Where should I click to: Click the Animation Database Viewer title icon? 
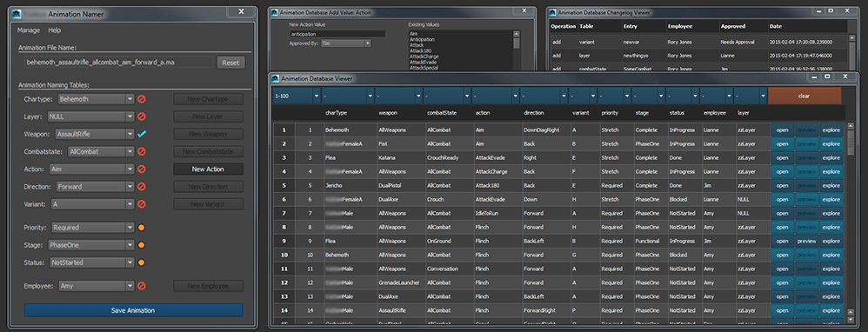[x=276, y=78]
